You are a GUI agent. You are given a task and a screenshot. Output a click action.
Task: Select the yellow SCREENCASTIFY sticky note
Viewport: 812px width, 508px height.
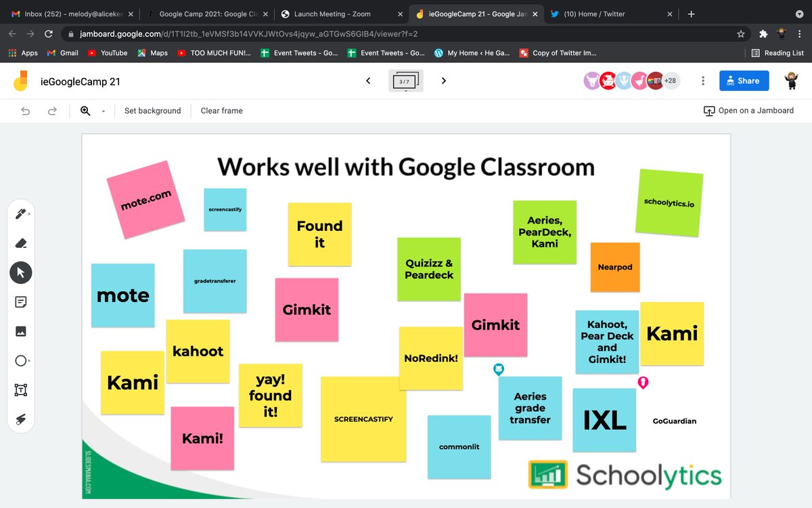(x=363, y=419)
